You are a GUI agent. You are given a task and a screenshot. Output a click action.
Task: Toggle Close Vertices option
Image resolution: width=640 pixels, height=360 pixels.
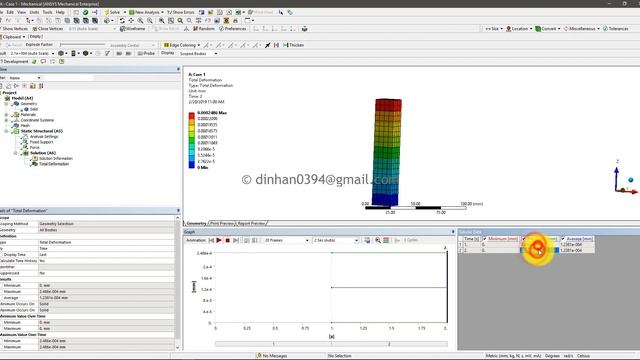tap(48, 29)
